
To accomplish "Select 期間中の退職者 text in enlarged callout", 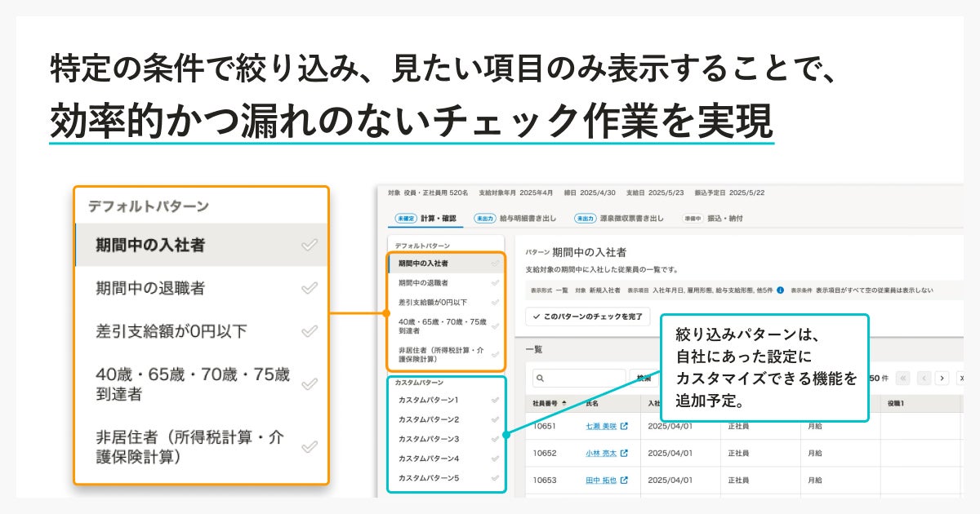I will click(x=150, y=287).
